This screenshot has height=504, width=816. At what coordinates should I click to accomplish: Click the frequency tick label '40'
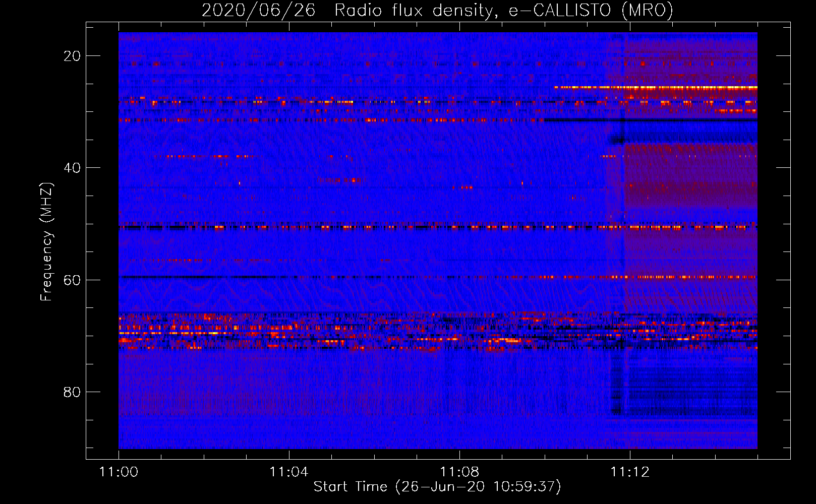72,168
